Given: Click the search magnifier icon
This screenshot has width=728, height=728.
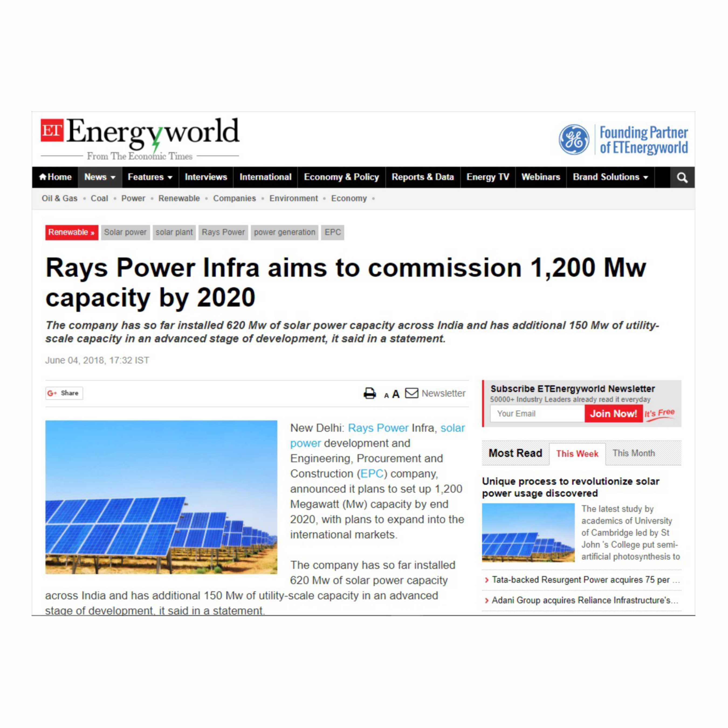Looking at the screenshot, I should (x=682, y=177).
